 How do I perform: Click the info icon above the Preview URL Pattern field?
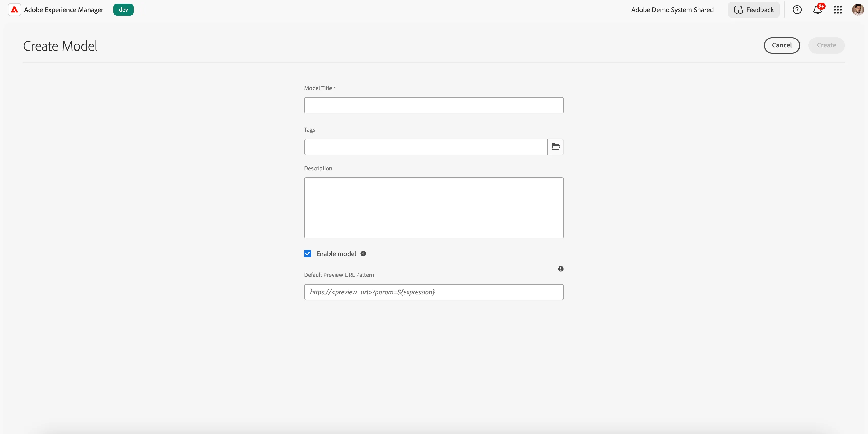561,269
